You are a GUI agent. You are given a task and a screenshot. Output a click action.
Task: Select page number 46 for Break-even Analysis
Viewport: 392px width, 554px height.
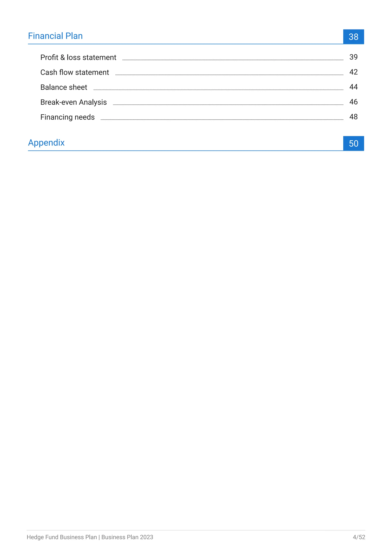(353, 102)
